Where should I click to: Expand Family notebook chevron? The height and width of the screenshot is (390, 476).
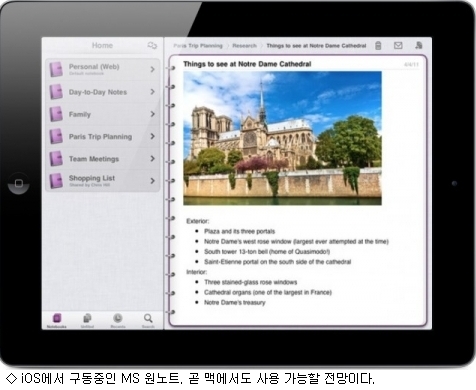pos(152,114)
